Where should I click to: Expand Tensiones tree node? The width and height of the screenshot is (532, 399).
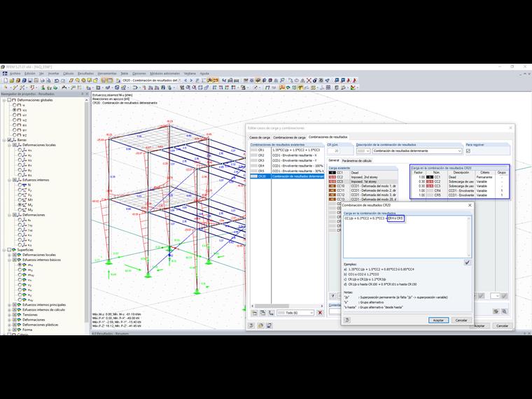(10, 314)
